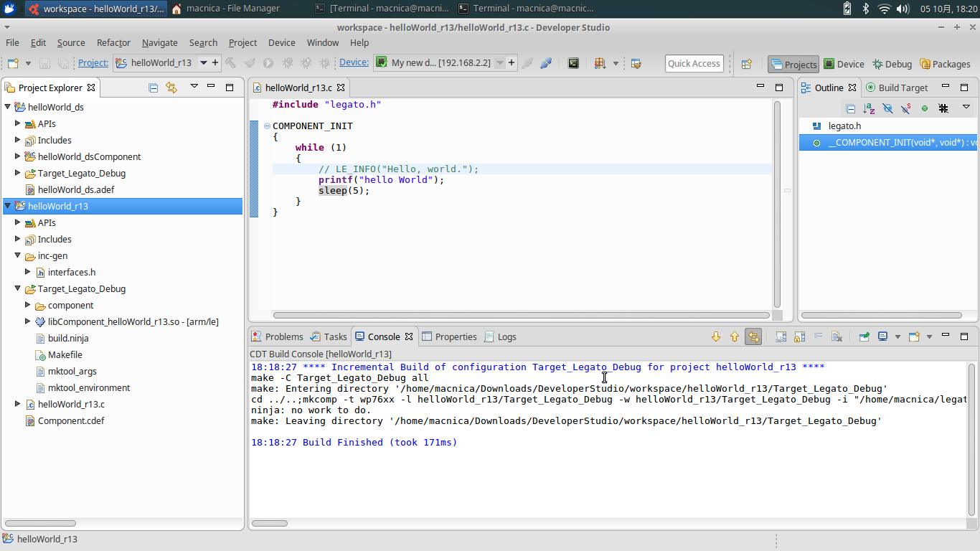Switch to the Debug perspective

pyautogui.click(x=892, y=64)
